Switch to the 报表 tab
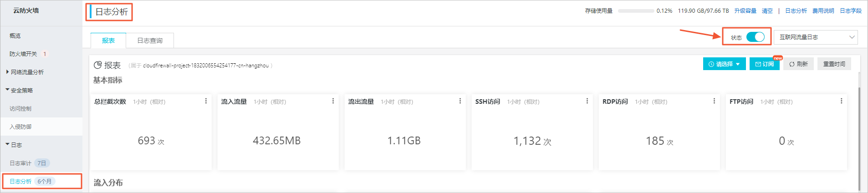This screenshot has height=193, width=868. click(x=108, y=41)
